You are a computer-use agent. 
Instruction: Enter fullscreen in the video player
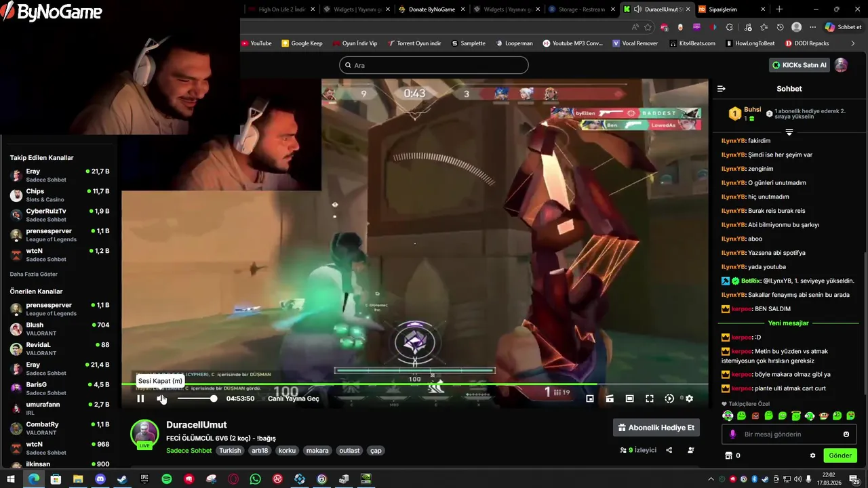point(650,399)
